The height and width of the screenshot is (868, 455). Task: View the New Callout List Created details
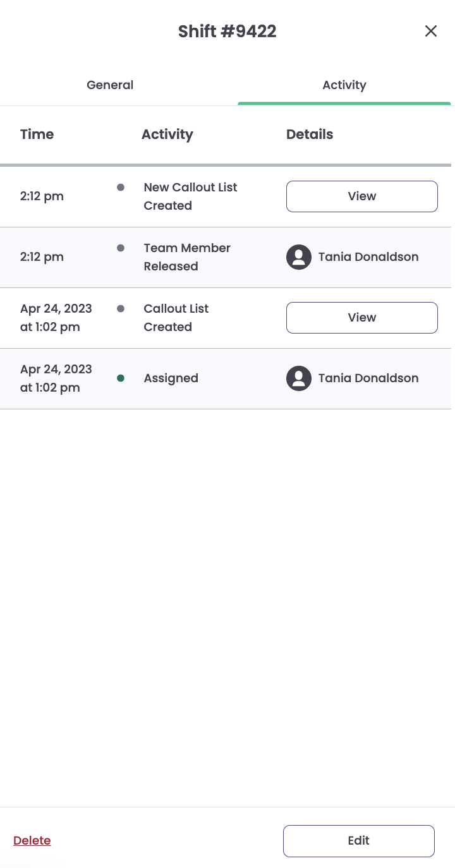(362, 196)
